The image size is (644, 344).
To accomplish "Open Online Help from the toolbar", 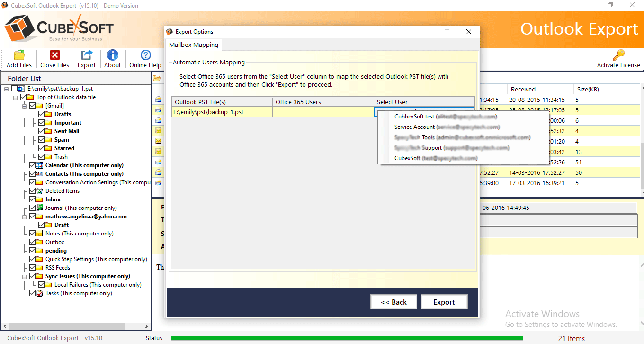I will (146, 55).
